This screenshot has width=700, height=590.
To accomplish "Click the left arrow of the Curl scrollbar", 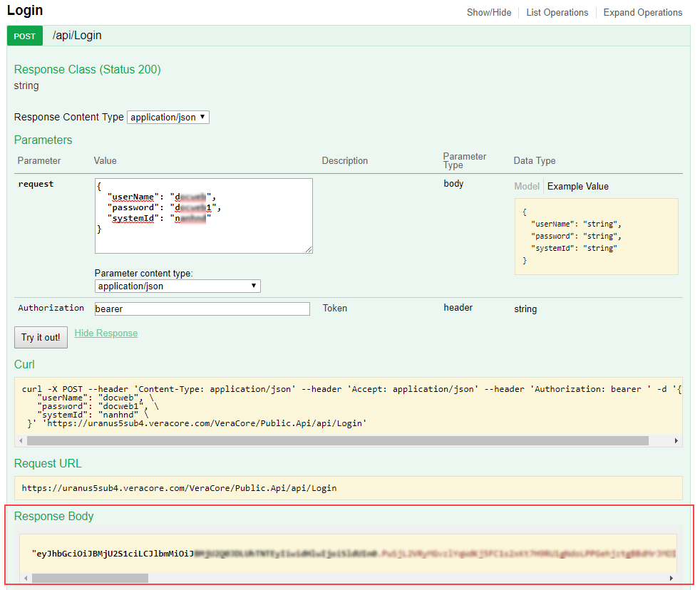I will click(x=21, y=441).
